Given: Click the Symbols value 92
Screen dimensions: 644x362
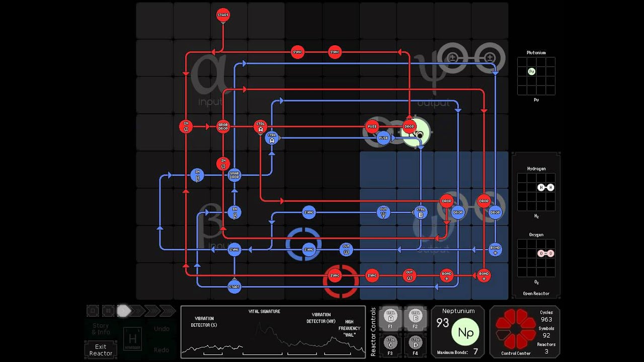Looking at the screenshot, I should (x=546, y=336).
